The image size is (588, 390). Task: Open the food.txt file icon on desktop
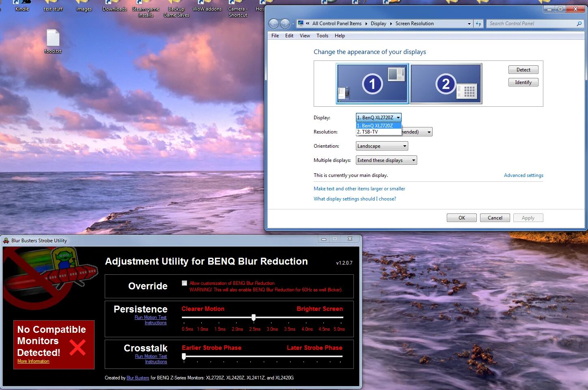point(53,41)
